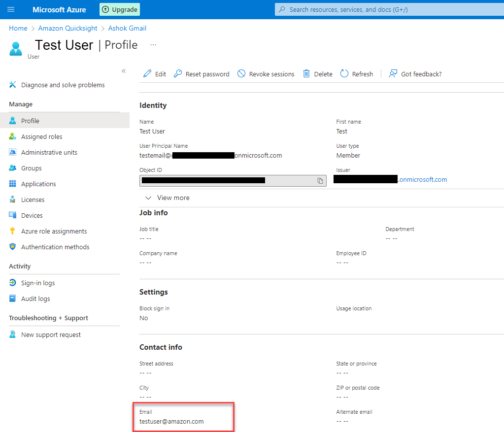Click the Devices monitor icon
This screenshot has height=432, width=504.
(12, 215)
